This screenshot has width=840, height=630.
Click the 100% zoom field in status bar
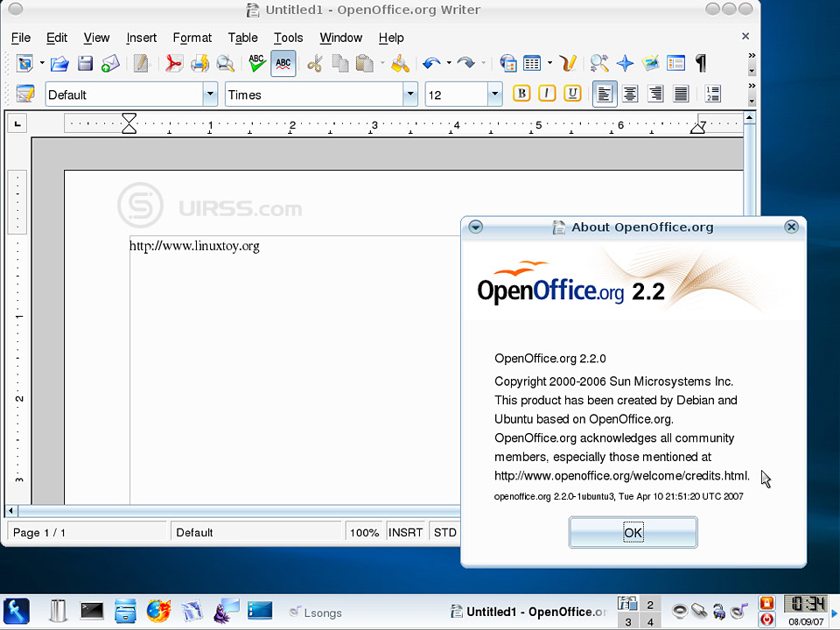point(364,532)
